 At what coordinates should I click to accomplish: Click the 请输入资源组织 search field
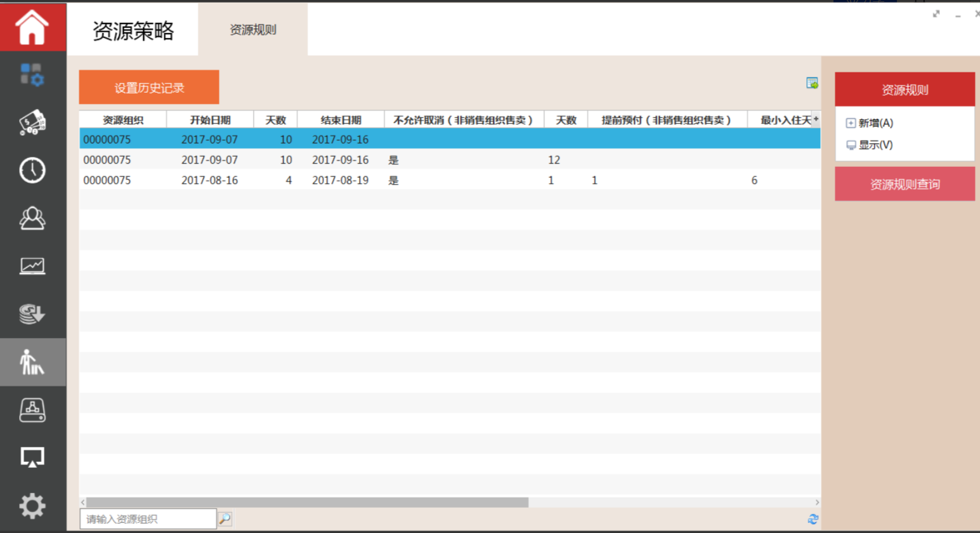click(x=148, y=519)
